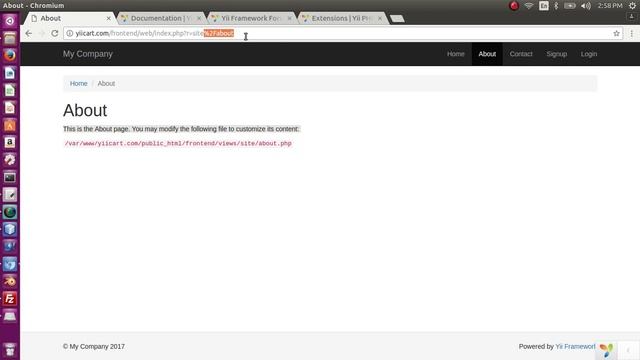The image size is (640, 360).
Task: Reload the page with the refresh icon
Action: tap(55, 33)
